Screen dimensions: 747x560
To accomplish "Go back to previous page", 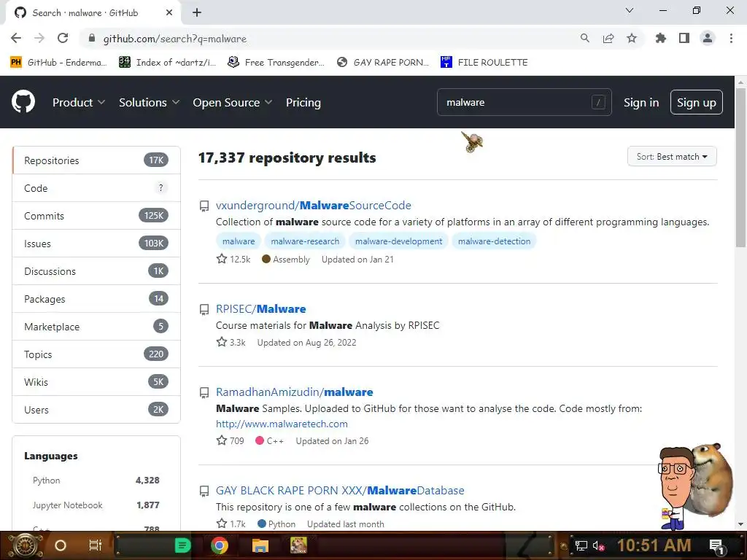I will pos(16,38).
